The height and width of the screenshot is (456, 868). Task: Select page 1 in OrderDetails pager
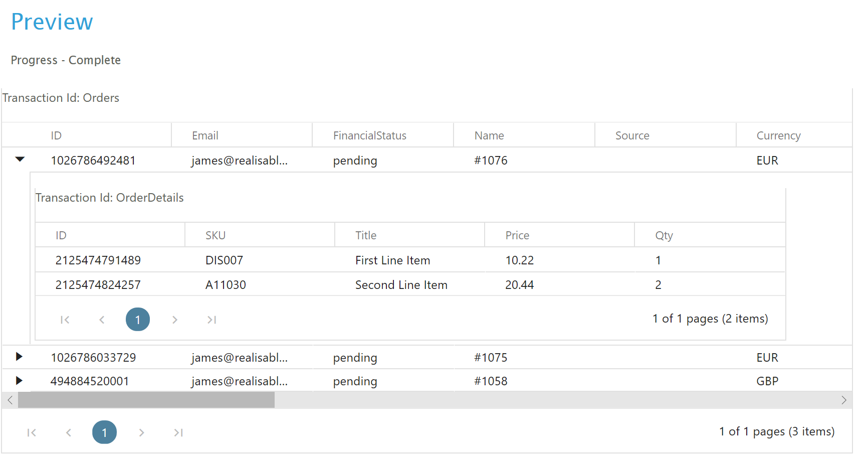coord(138,320)
